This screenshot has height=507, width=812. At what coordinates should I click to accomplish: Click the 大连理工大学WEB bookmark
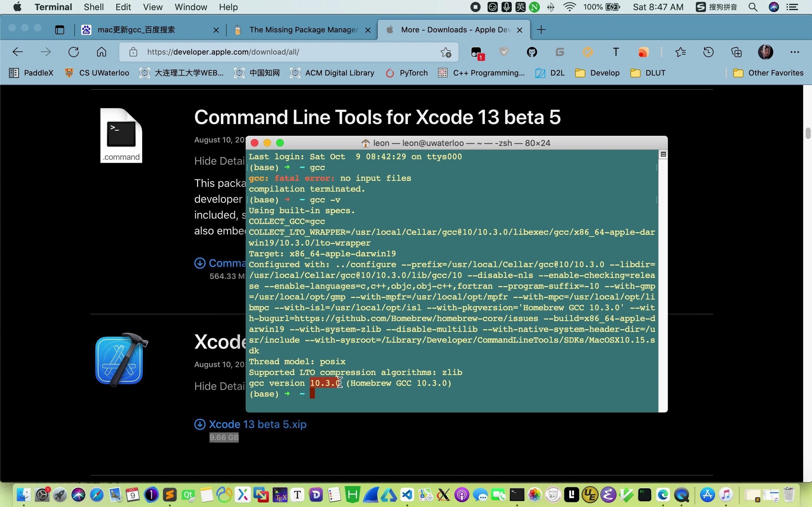pos(182,73)
